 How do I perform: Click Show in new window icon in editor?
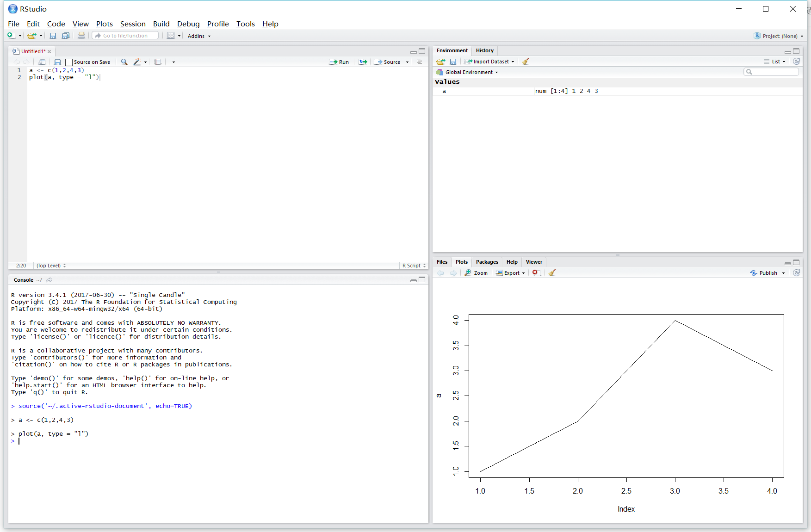pos(42,62)
